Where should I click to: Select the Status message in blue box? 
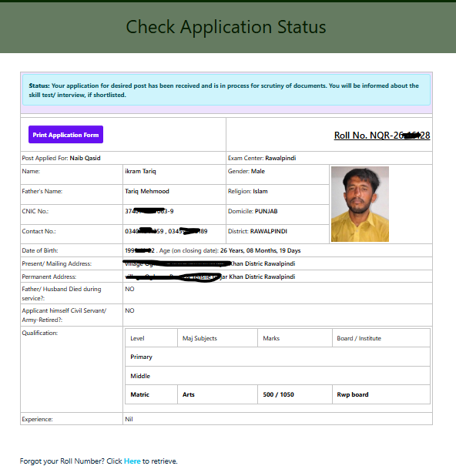tap(226, 90)
